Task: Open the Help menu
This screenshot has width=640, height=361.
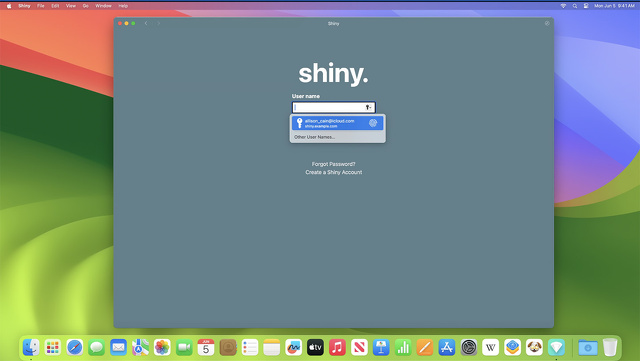Action: [x=123, y=6]
